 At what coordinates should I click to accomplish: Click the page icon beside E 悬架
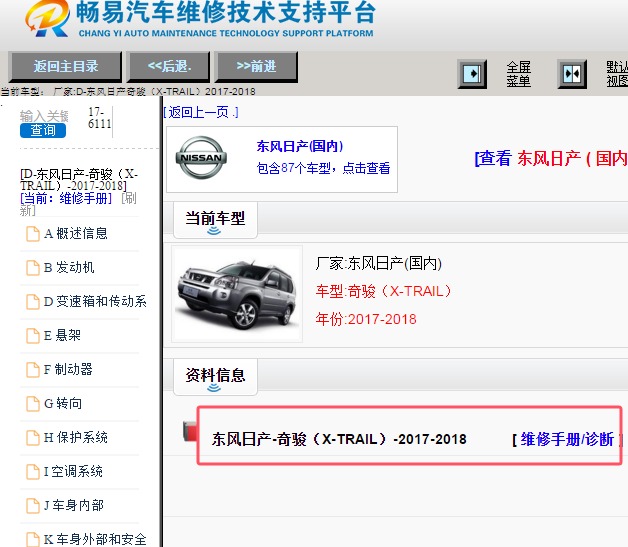pyautogui.click(x=33, y=336)
